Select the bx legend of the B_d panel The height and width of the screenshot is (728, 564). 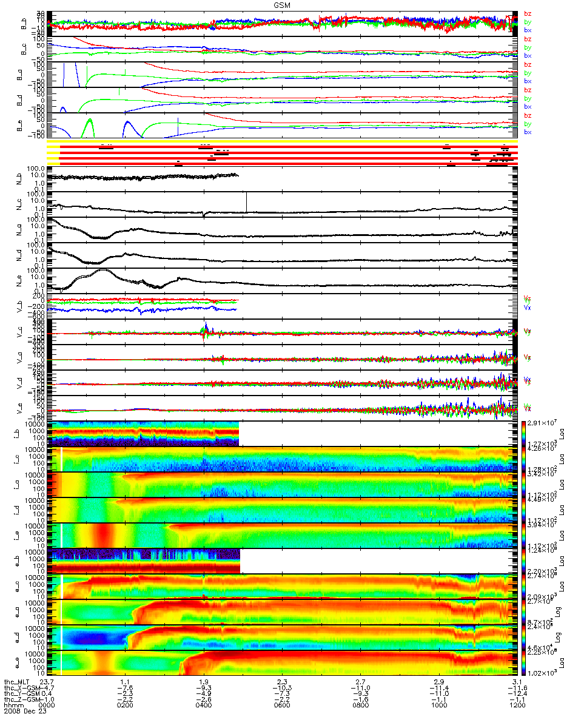[528, 106]
